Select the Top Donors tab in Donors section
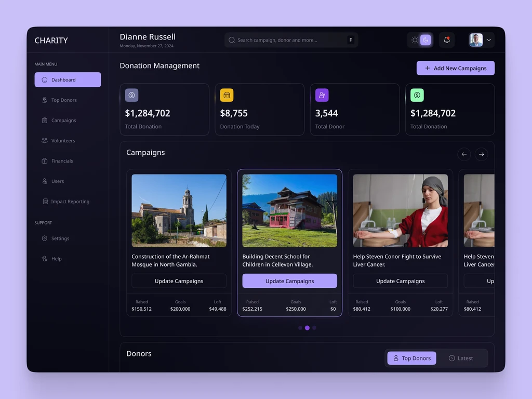532x399 pixels. click(x=411, y=358)
